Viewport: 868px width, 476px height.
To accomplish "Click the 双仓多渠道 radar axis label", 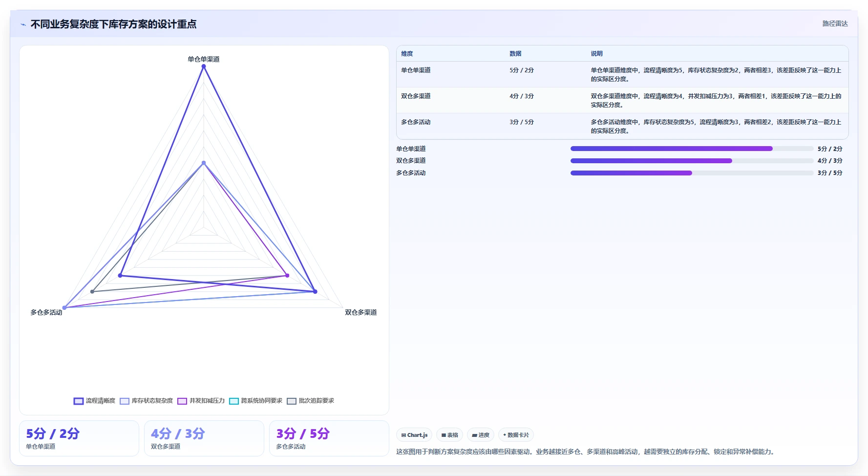I will click(361, 312).
